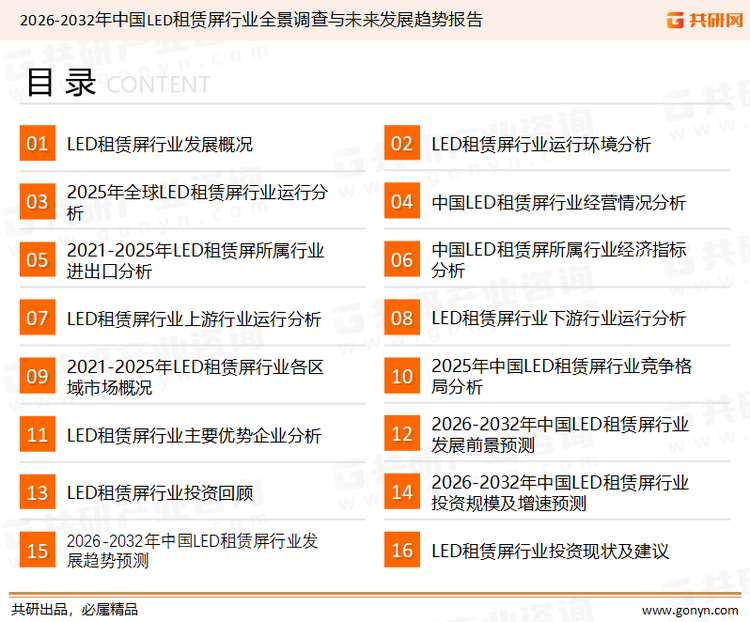Open LED租赁屏行业运行环境分析 chapter
The image size is (750, 622).
pyautogui.click(x=541, y=144)
